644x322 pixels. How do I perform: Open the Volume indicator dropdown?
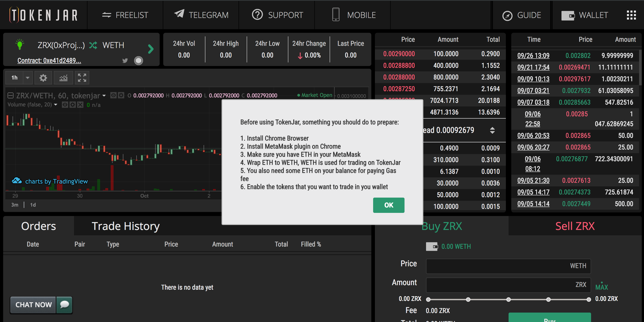pyautogui.click(x=56, y=105)
